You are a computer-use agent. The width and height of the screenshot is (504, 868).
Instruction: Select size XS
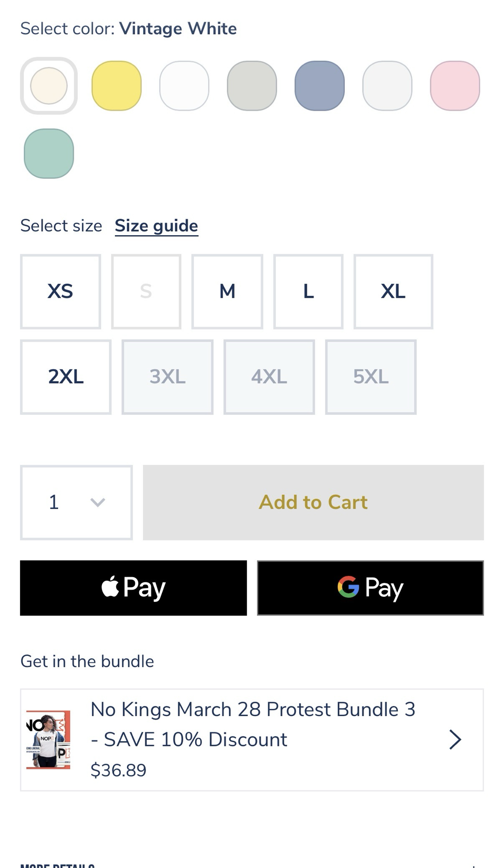[x=60, y=292]
